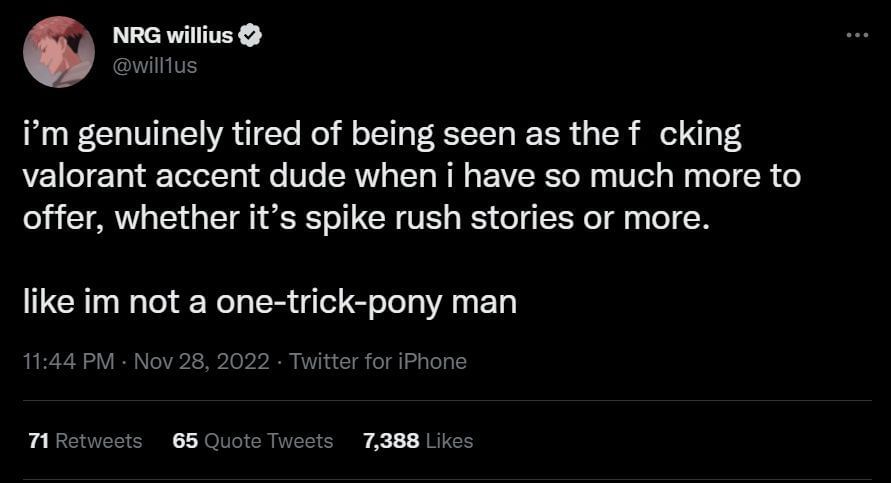Click the bold number 65
The width and height of the screenshot is (891, 483).
pyautogui.click(x=185, y=440)
